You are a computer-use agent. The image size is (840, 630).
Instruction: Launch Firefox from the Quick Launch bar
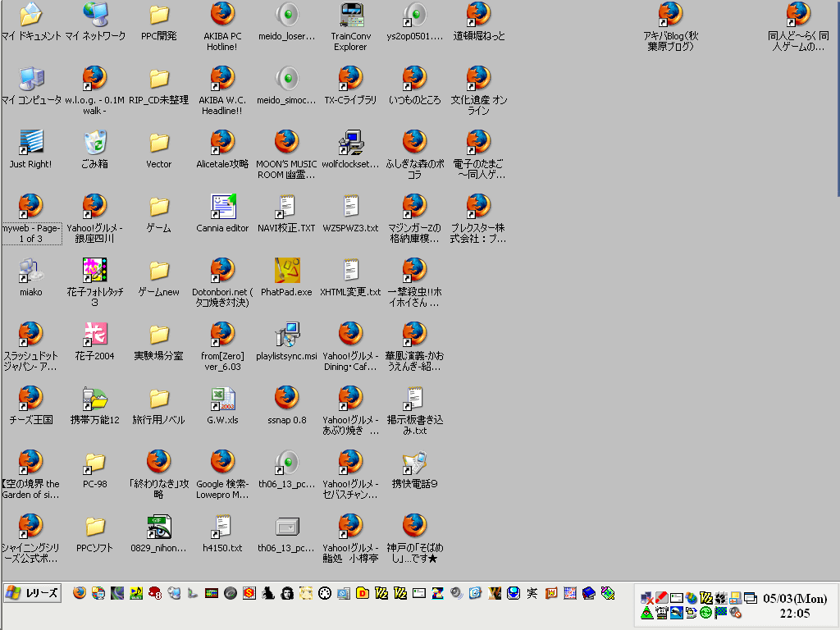80,593
